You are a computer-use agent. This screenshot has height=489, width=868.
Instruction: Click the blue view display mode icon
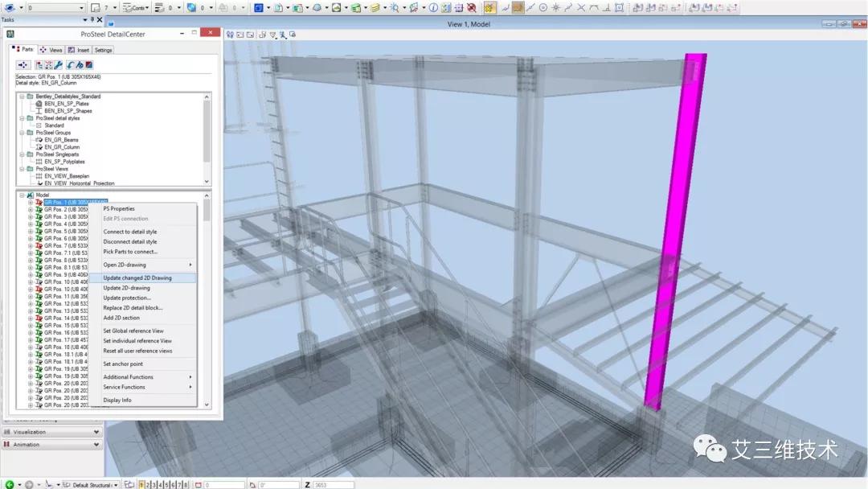[258, 8]
